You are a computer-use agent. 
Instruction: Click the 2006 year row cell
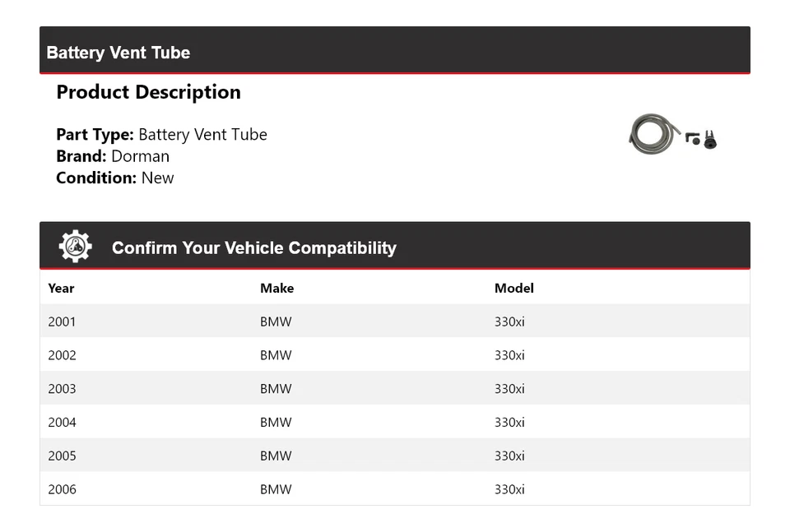(62, 490)
